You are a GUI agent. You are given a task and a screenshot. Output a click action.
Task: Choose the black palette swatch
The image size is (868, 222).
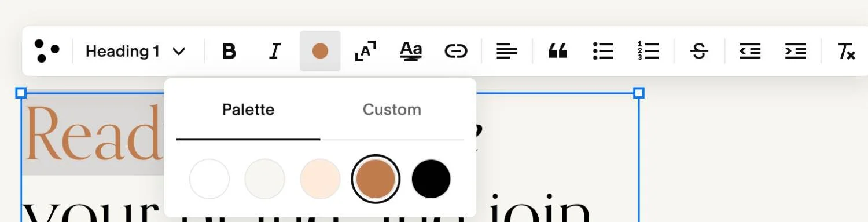point(431,179)
